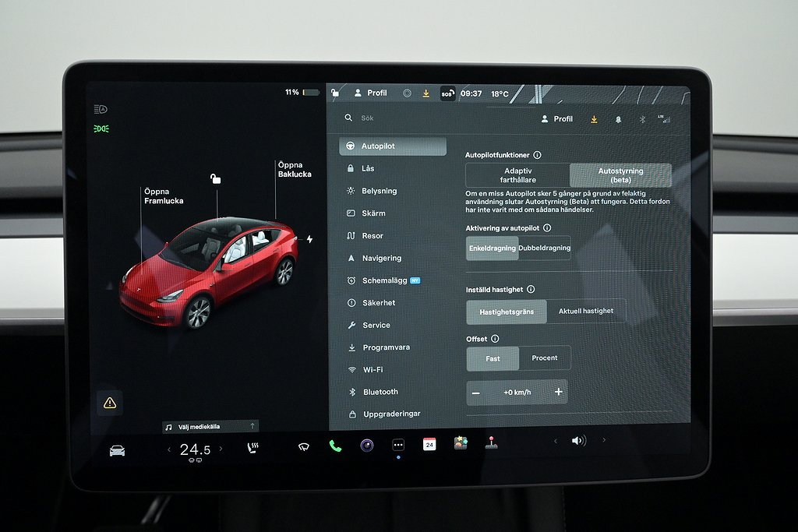
Task: Tap the status bar download arrow icon
Action: [426, 93]
